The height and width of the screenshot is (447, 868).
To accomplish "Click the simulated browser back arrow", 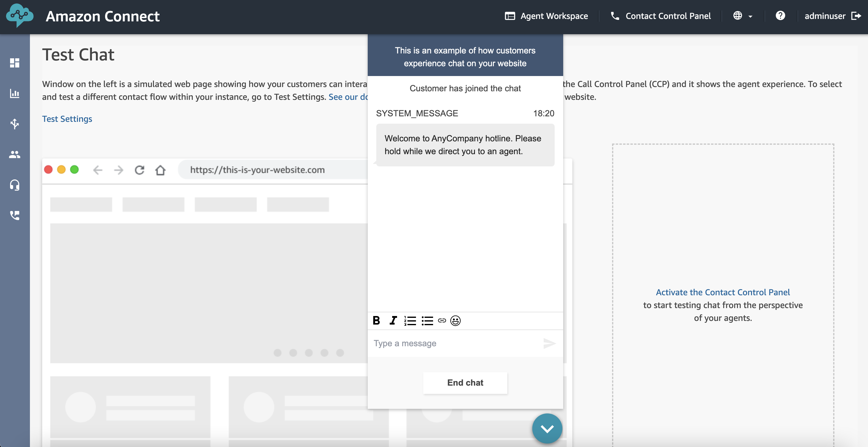I will tap(98, 170).
